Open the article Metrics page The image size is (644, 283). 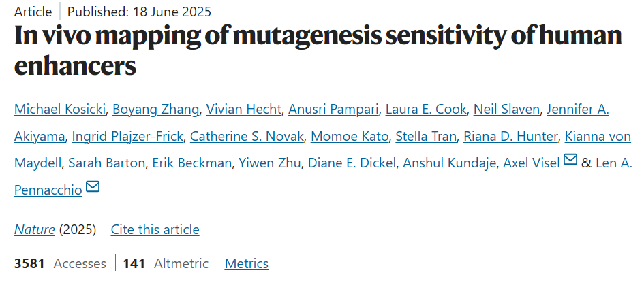pyautogui.click(x=247, y=263)
